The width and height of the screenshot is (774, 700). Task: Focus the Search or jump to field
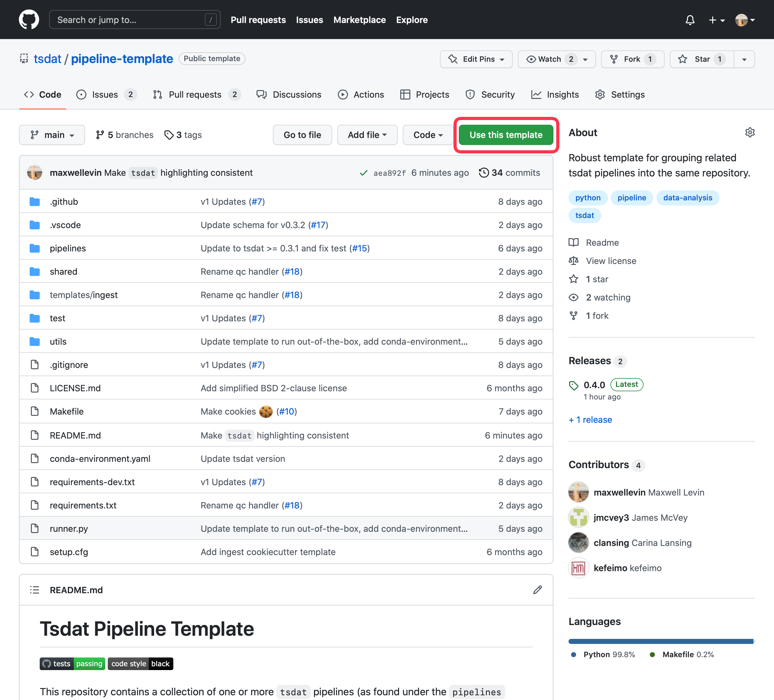[x=134, y=20]
